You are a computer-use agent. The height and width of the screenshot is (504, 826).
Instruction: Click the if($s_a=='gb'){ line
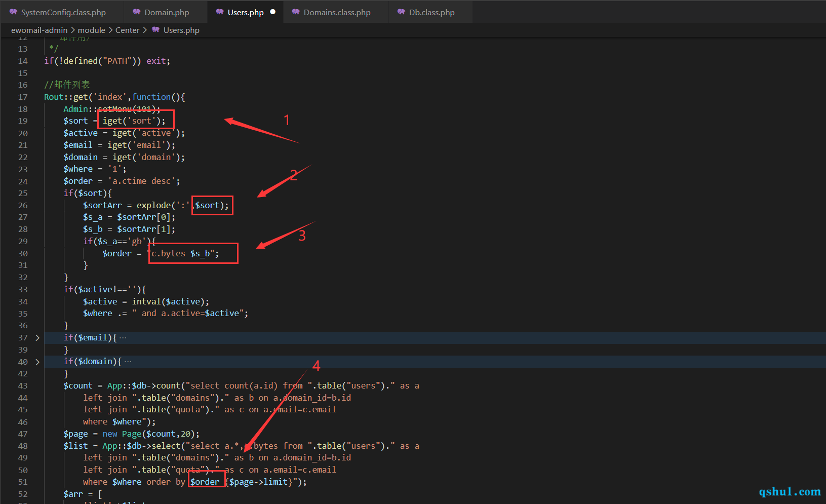click(119, 242)
